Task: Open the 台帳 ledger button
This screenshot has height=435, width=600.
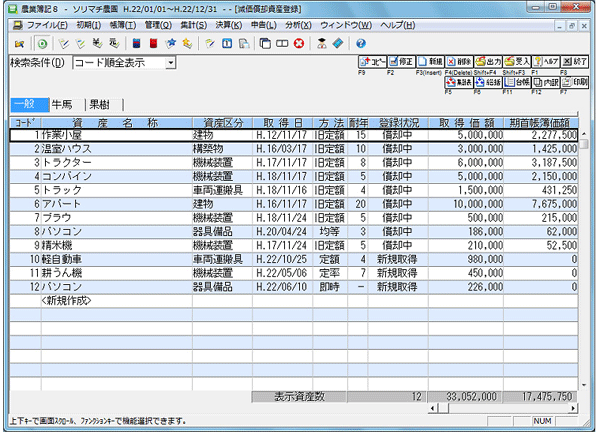Action: pyautogui.click(x=516, y=81)
